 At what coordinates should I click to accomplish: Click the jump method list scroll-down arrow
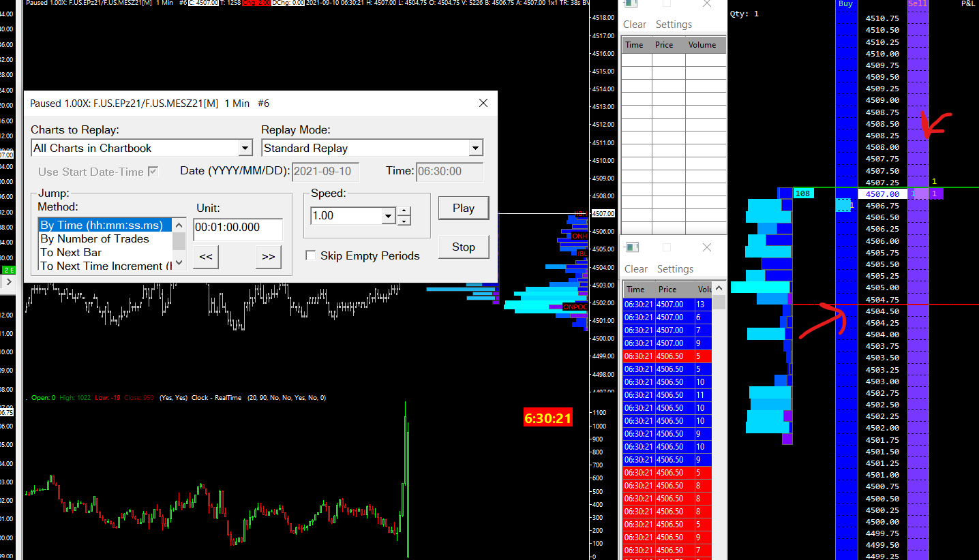coord(179,262)
